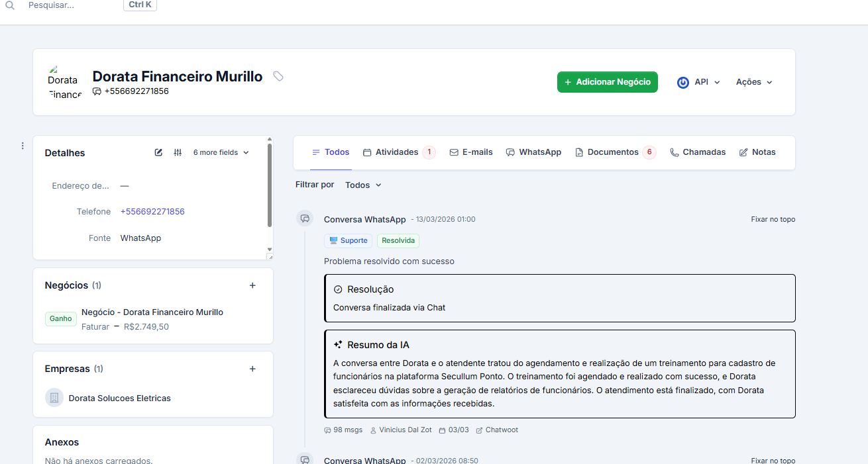Open field settings sliders icon in Detalhes
The height and width of the screenshot is (464, 868).
pos(178,152)
